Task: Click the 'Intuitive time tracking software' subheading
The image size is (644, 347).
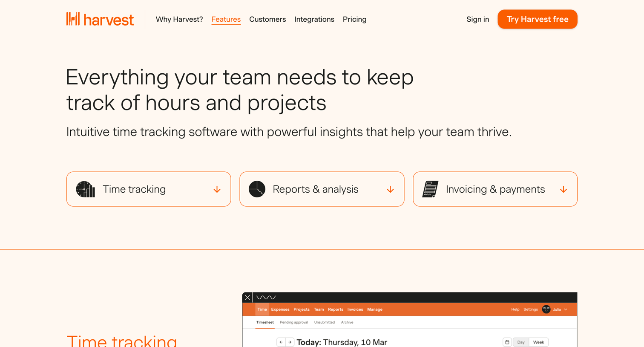Action: [289, 132]
